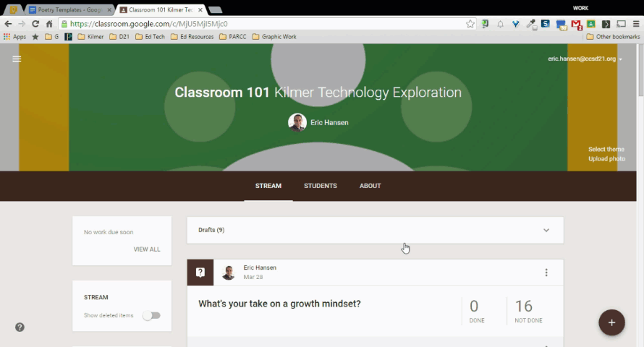The width and height of the screenshot is (644, 347).
Task: Bookmark this page with the star icon
Action: [470, 24]
